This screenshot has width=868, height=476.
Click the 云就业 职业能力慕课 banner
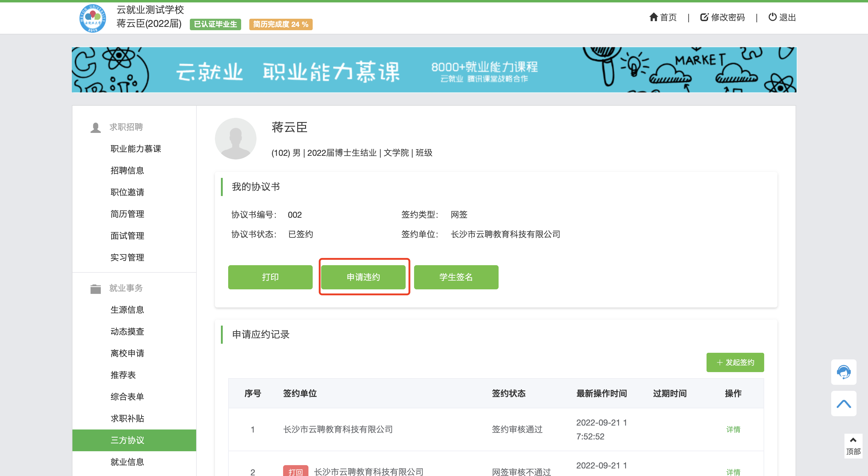pyautogui.click(x=434, y=70)
